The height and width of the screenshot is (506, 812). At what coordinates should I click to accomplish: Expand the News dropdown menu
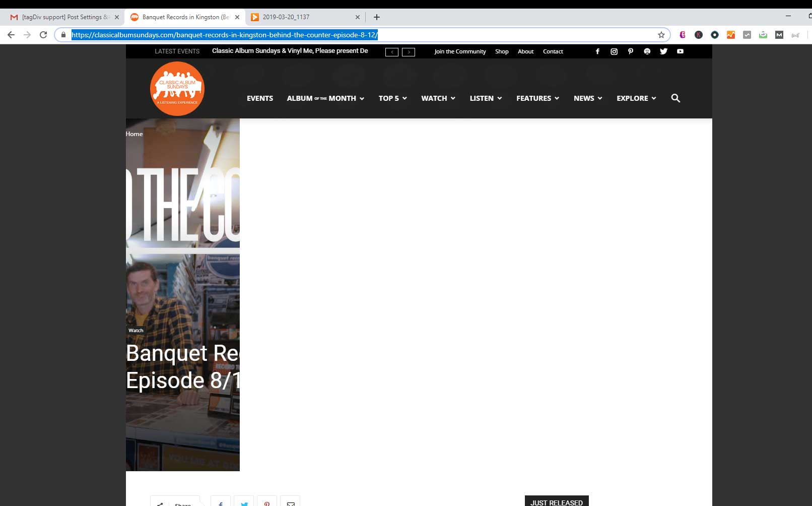coord(588,98)
